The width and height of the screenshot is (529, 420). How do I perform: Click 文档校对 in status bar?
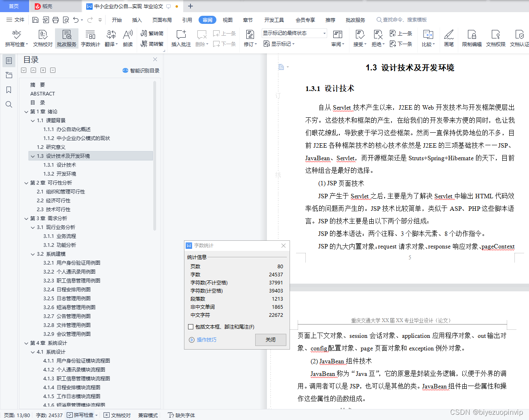click(x=117, y=415)
